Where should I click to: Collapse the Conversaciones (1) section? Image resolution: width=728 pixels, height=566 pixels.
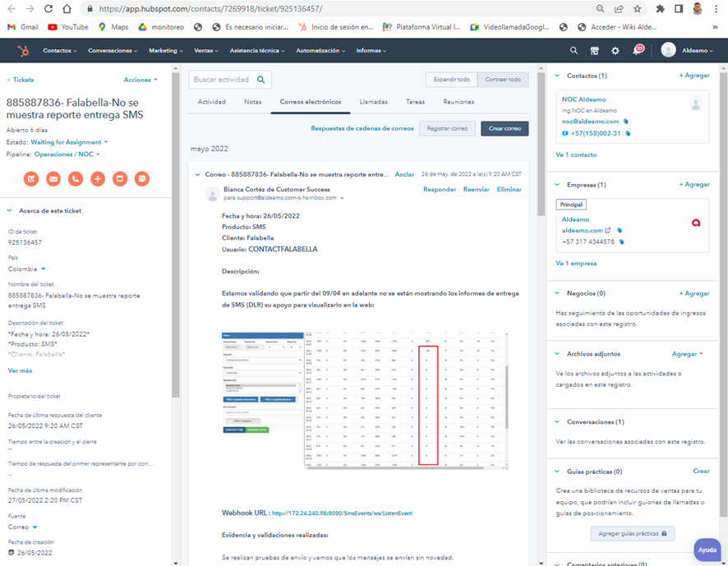point(557,422)
